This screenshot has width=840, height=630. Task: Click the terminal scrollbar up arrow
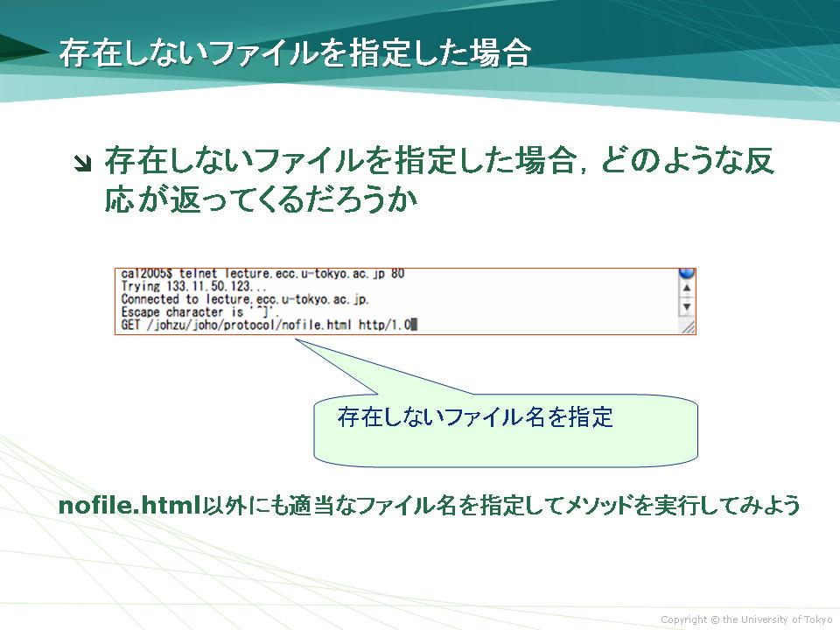686,288
